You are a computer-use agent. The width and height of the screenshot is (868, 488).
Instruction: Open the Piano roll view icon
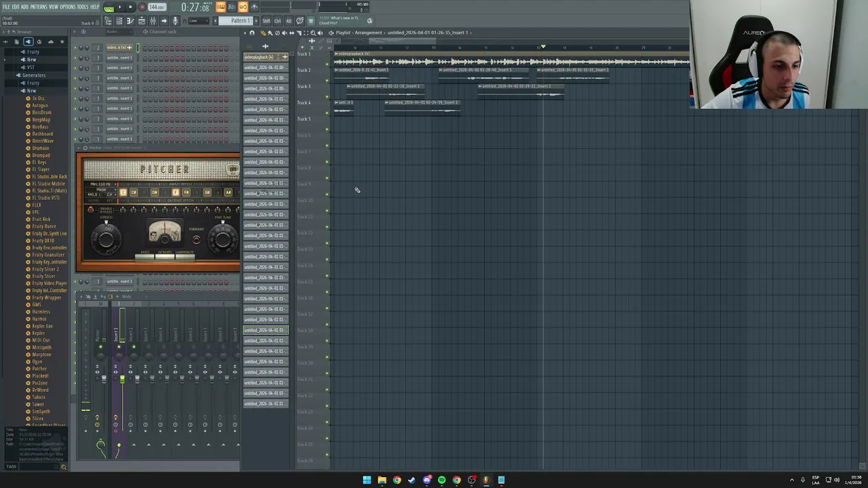[130, 21]
